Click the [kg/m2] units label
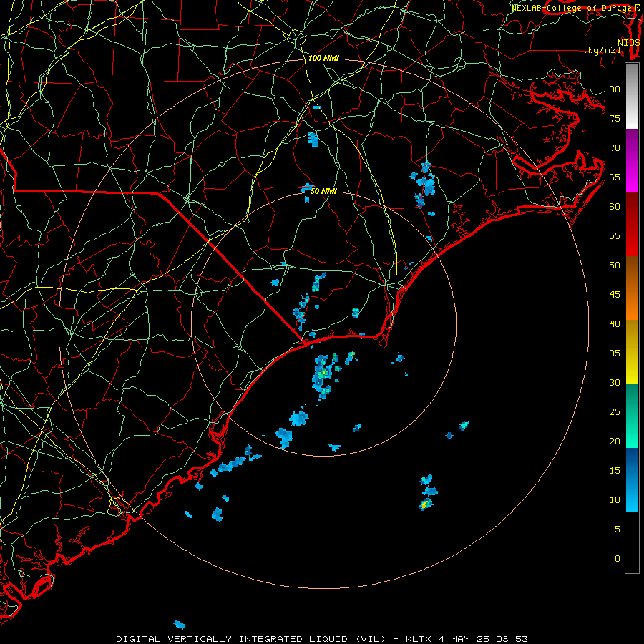 602,50
